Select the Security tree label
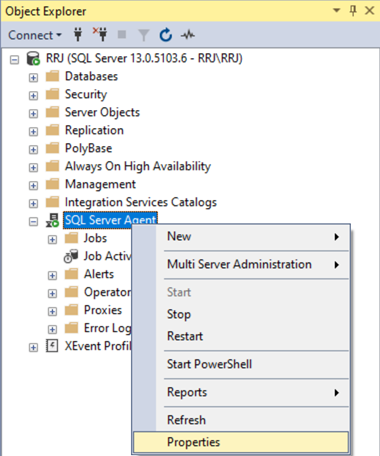Image resolution: width=380 pixels, height=456 pixels. click(x=86, y=94)
